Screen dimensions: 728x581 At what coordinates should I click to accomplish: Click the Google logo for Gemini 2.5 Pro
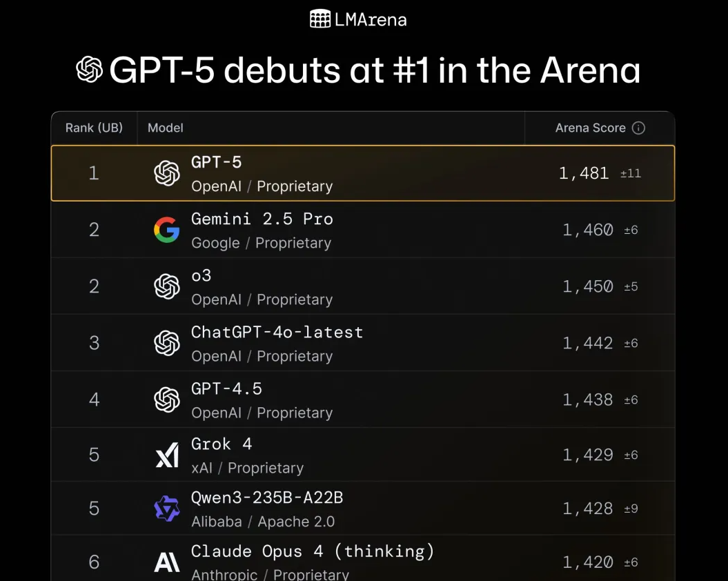167,229
